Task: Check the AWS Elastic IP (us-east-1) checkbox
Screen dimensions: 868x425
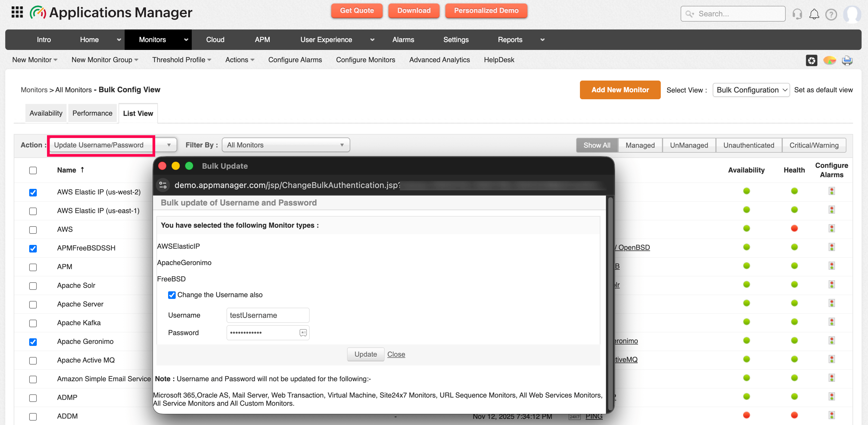Action: click(x=33, y=211)
